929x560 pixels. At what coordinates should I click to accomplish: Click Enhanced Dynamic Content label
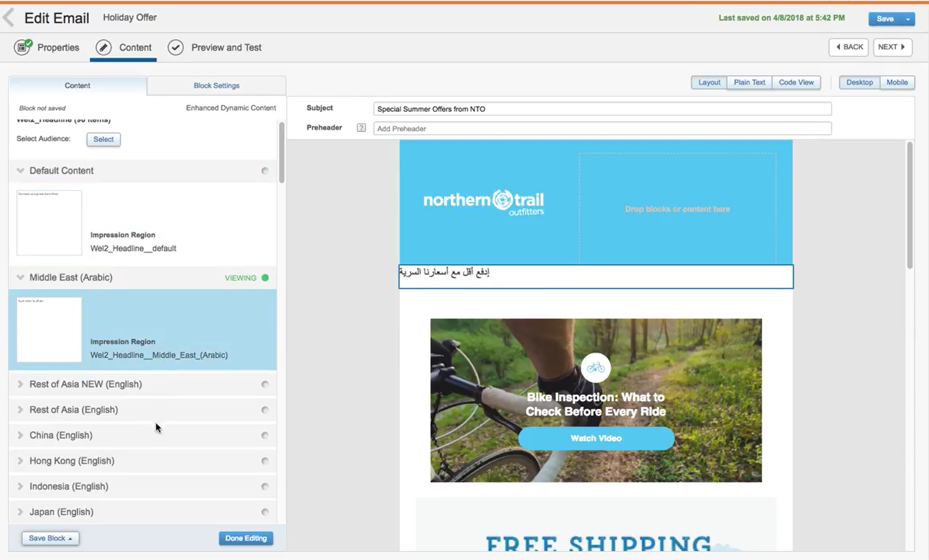231,108
